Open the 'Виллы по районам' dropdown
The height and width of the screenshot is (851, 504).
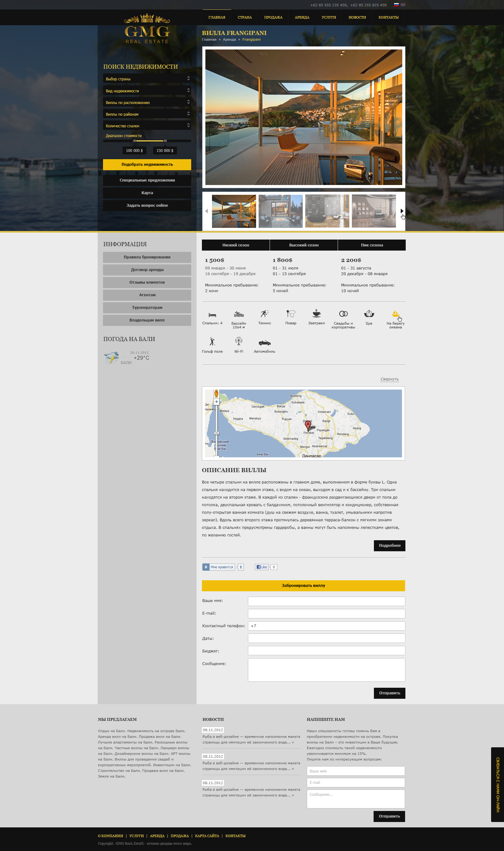coord(147,114)
